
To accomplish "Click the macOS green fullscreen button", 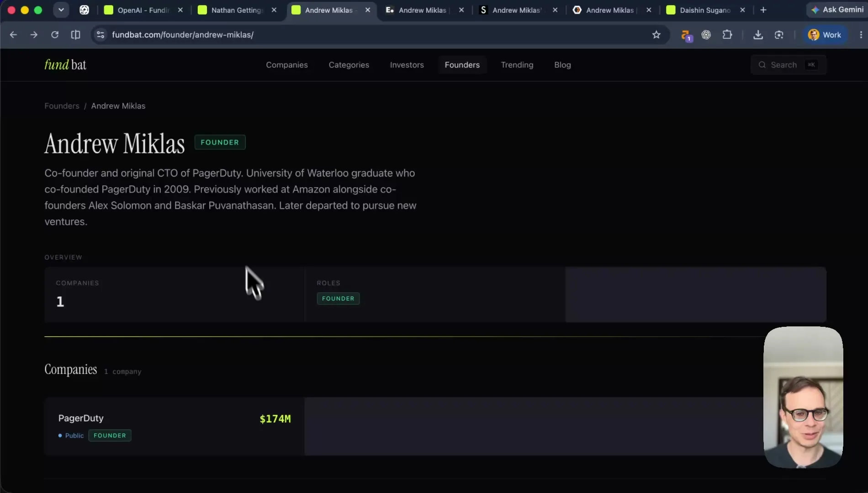I will (x=38, y=10).
